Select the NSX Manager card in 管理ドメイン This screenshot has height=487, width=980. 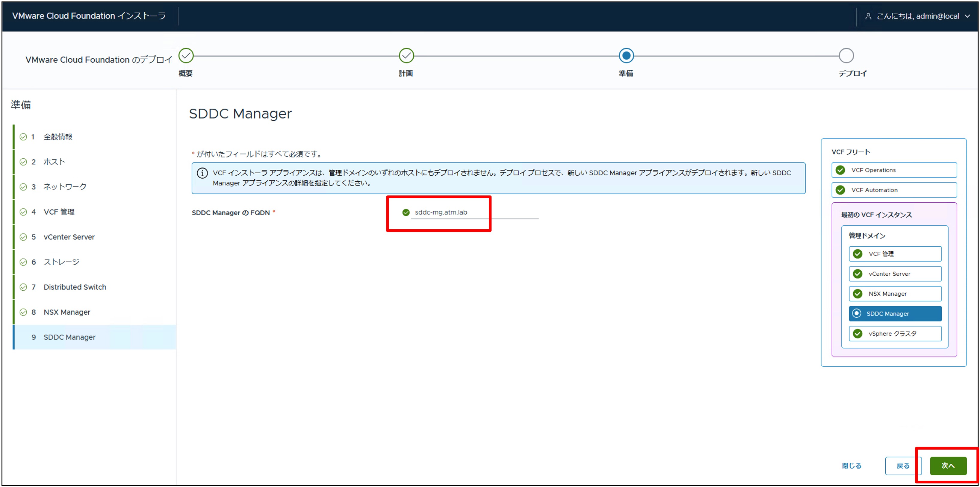click(x=895, y=294)
